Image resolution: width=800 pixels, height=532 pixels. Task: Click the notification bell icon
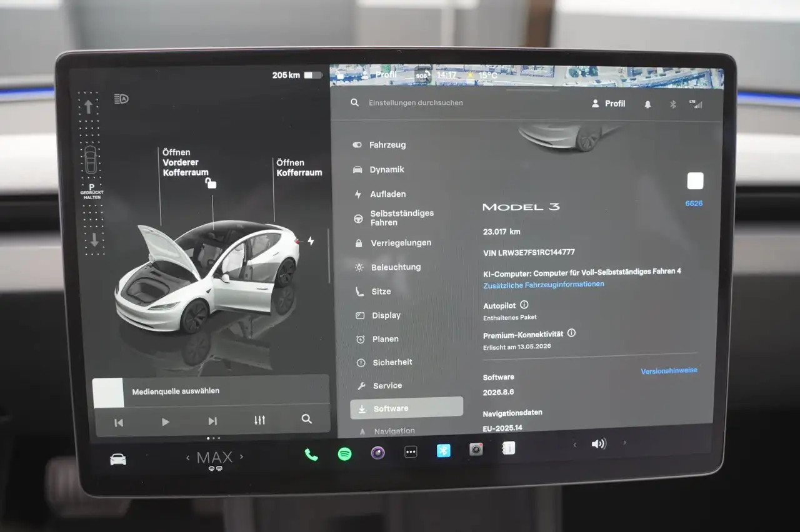click(x=647, y=104)
